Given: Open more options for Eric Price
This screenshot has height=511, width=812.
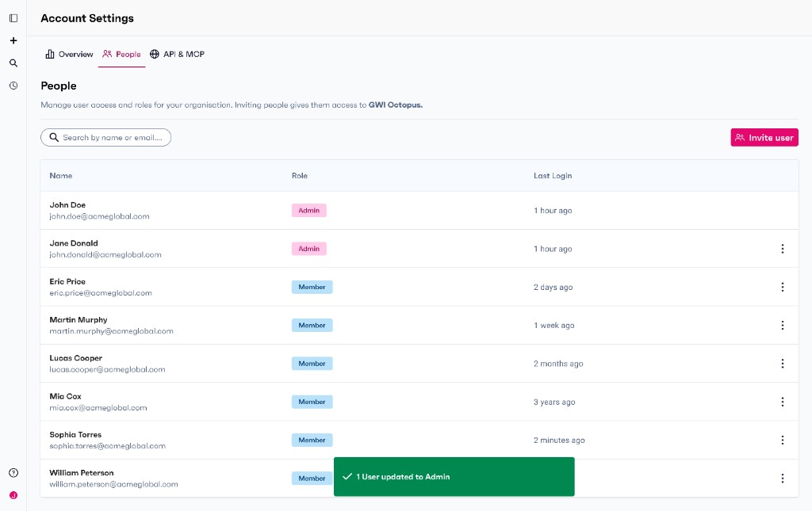Looking at the screenshot, I should 783,287.
